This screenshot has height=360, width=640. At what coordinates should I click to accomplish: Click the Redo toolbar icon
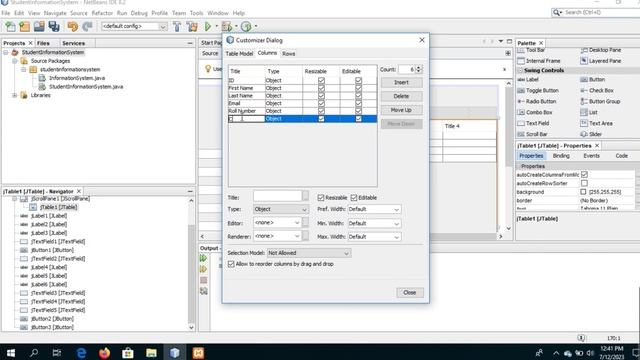coord(87,27)
